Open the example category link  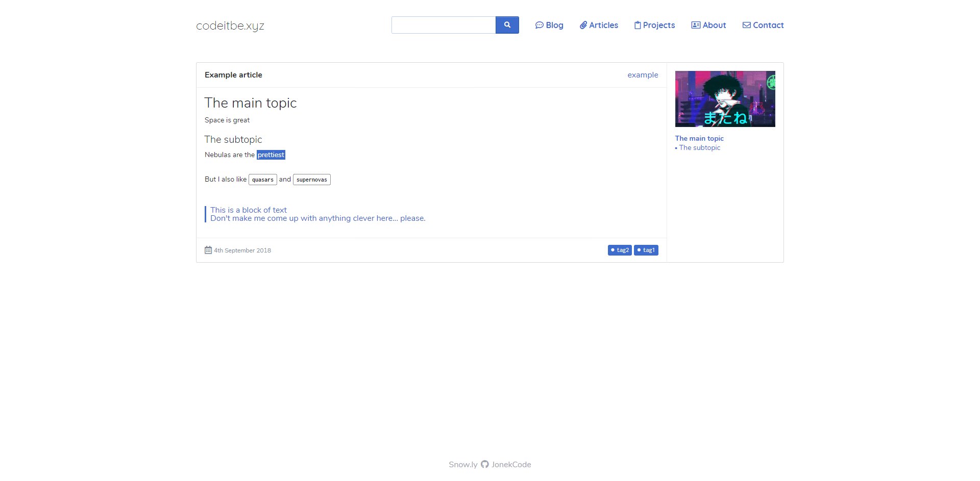click(643, 75)
